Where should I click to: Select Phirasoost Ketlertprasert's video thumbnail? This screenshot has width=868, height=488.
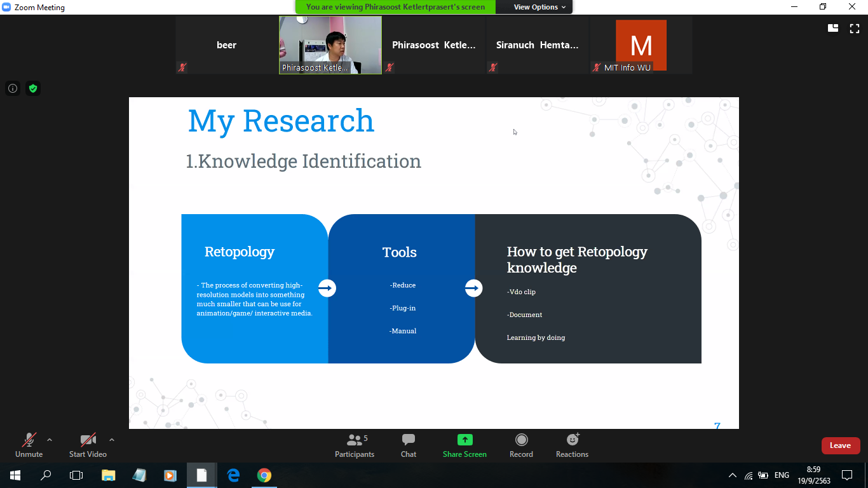(x=330, y=45)
